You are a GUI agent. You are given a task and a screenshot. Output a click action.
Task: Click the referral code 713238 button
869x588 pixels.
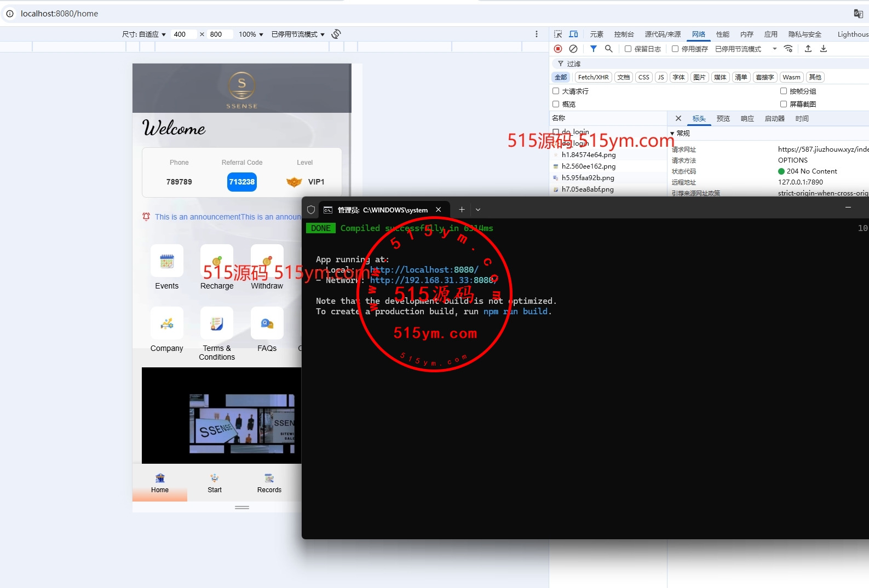pyautogui.click(x=241, y=182)
